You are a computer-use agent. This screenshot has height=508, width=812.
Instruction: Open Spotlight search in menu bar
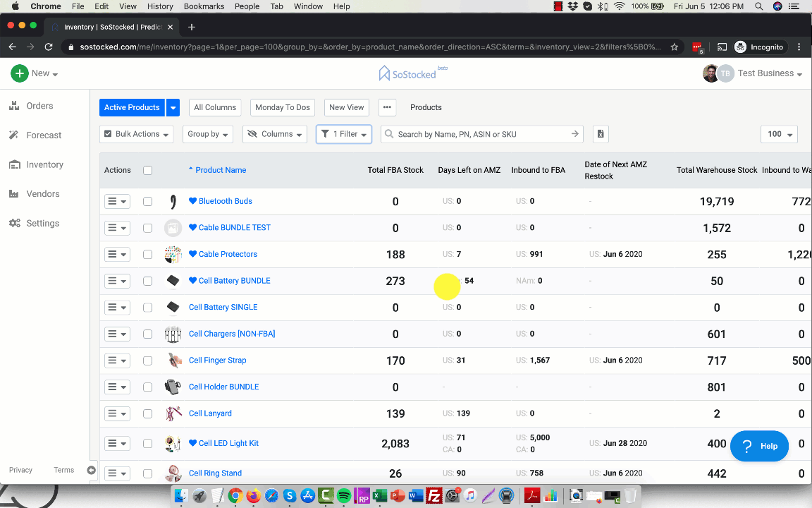click(758, 6)
